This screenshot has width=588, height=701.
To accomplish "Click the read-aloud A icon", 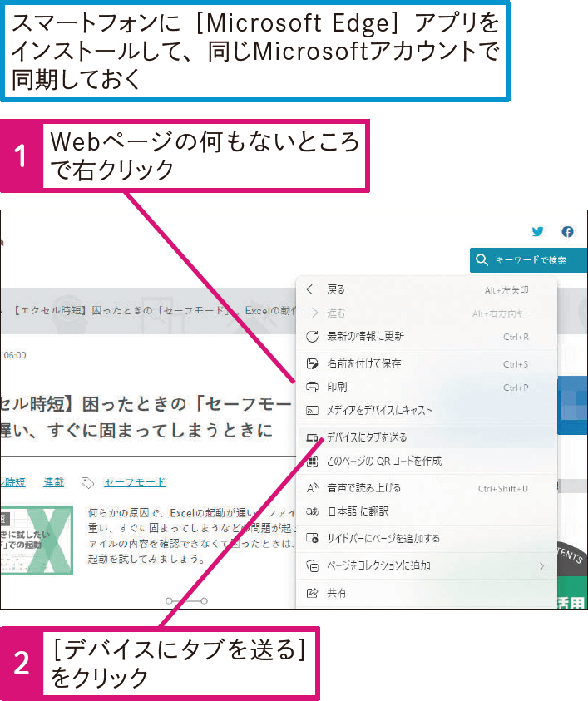I will (312, 488).
